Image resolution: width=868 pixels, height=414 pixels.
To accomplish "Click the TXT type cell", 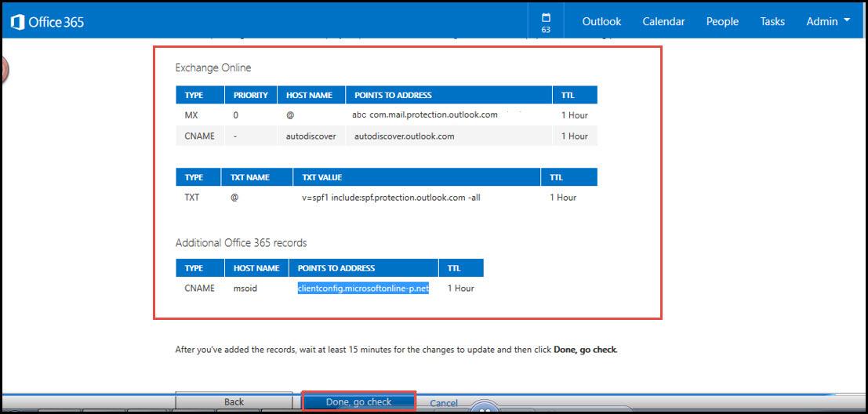I will click(191, 197).
